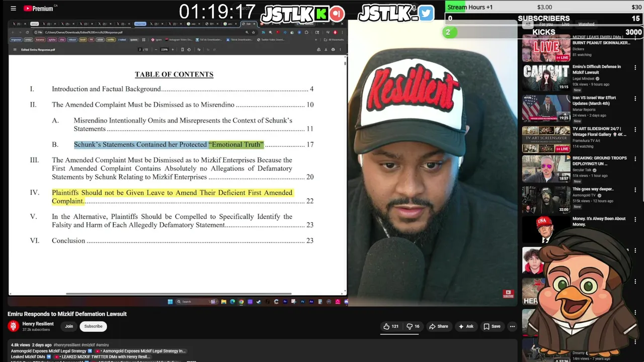Open Henry Resilient channel avatar

point(14,326)
